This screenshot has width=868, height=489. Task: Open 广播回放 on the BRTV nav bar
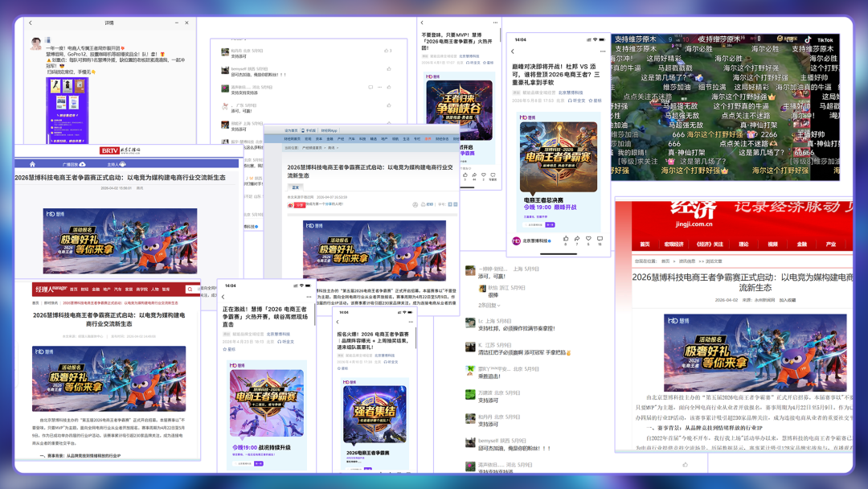[74, 165]
